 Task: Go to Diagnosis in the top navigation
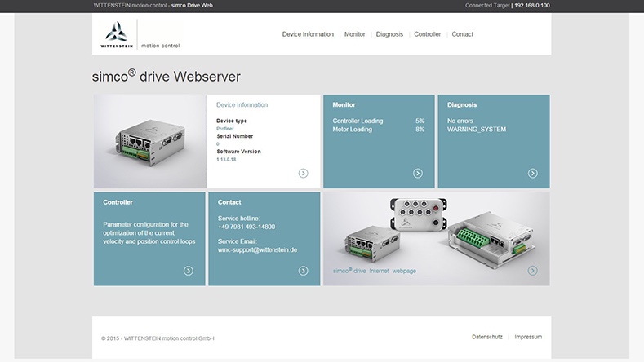point(389,34)
